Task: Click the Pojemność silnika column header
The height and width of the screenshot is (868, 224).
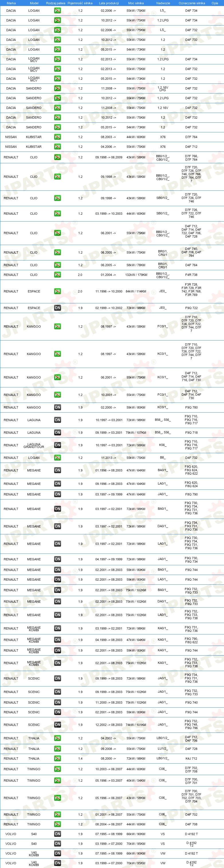Action: pos(80,3)
